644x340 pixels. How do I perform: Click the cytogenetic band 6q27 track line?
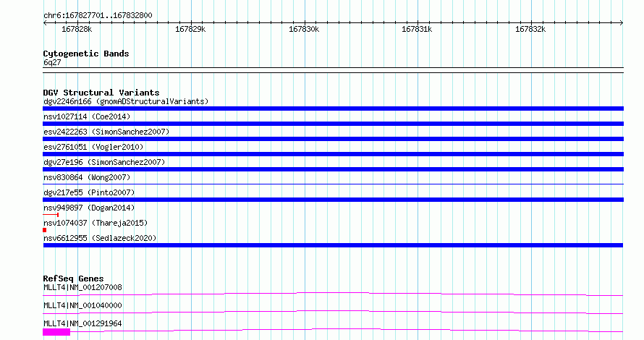pos(333,70)
